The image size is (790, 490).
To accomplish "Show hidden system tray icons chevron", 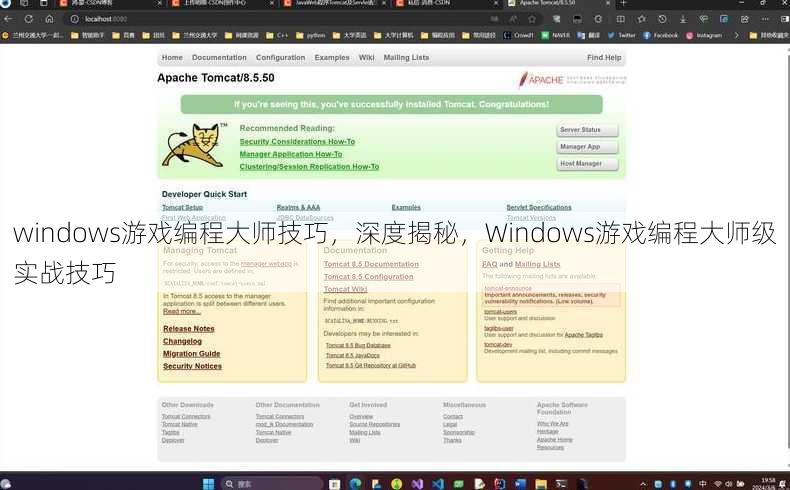I will pos(643,484).
